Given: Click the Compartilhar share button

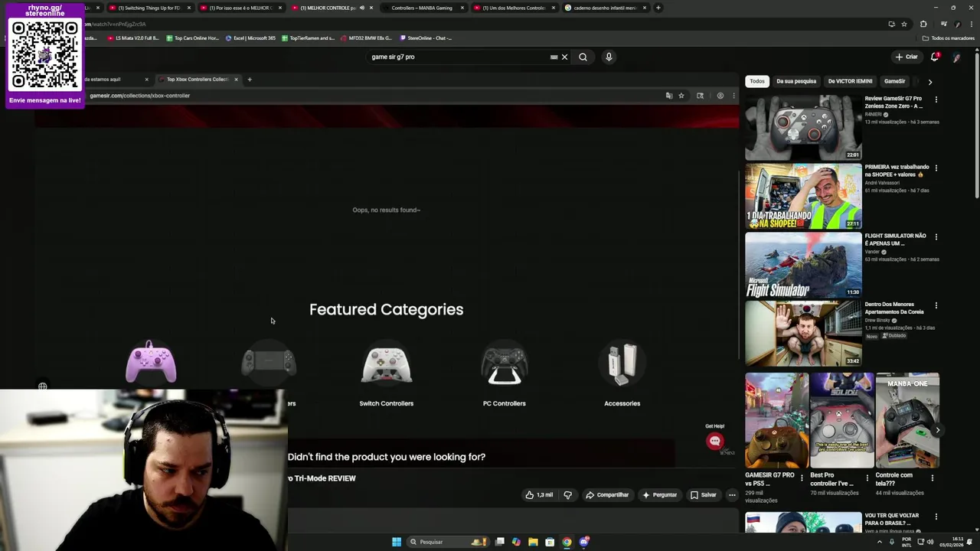Looking at the screenshot, I should [607, 495].
